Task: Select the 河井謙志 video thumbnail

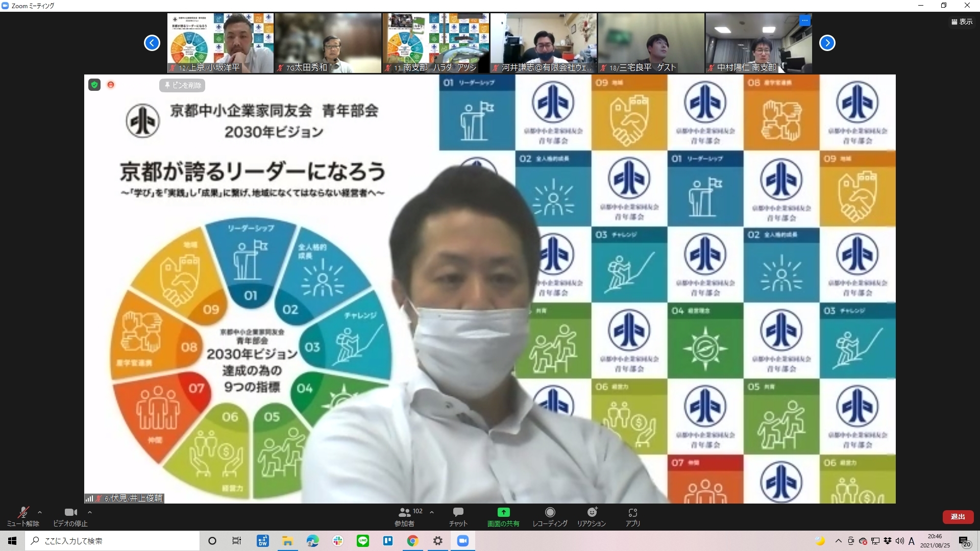Action: [544, 43]
